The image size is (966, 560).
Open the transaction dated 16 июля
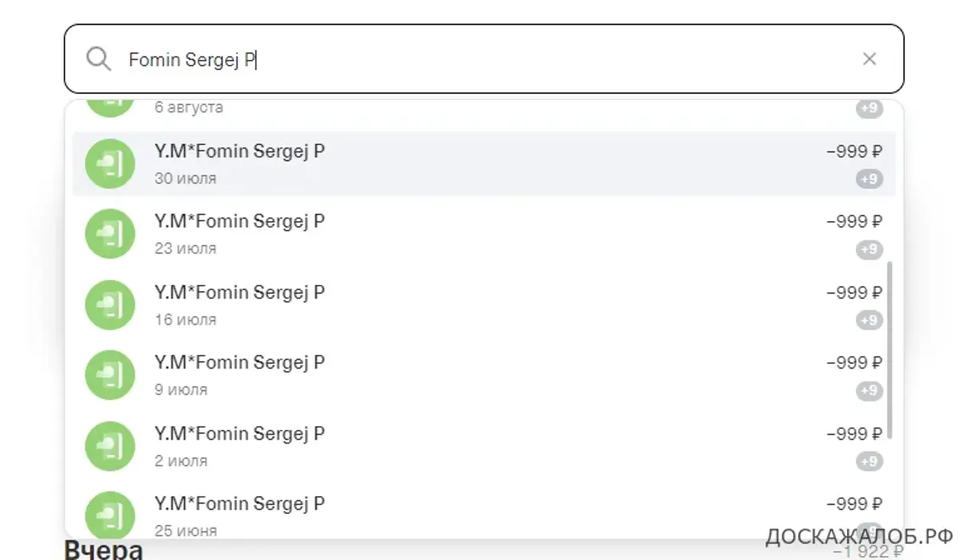click(x=484, y=305)
